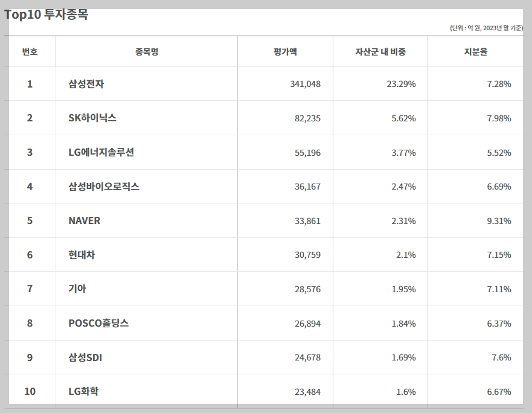This screenshot has width=532, height=413.
Task: Click weight value '1.95%'
Action: 403,289
